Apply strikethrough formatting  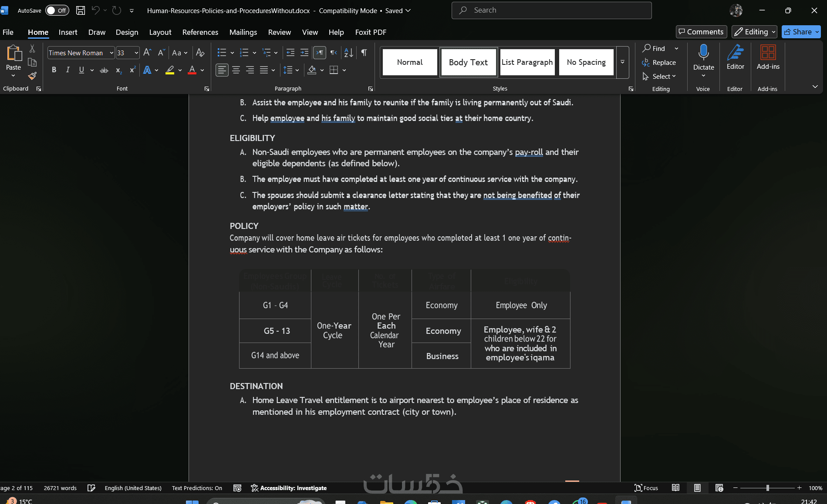104,70
